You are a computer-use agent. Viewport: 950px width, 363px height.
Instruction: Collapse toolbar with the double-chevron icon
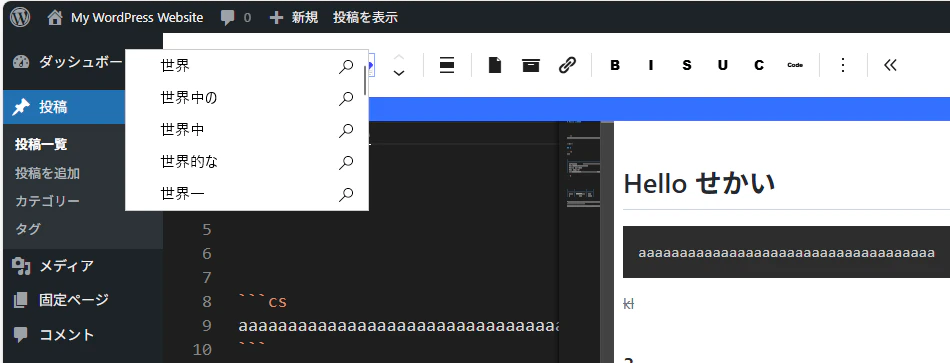tap(890, 65)
